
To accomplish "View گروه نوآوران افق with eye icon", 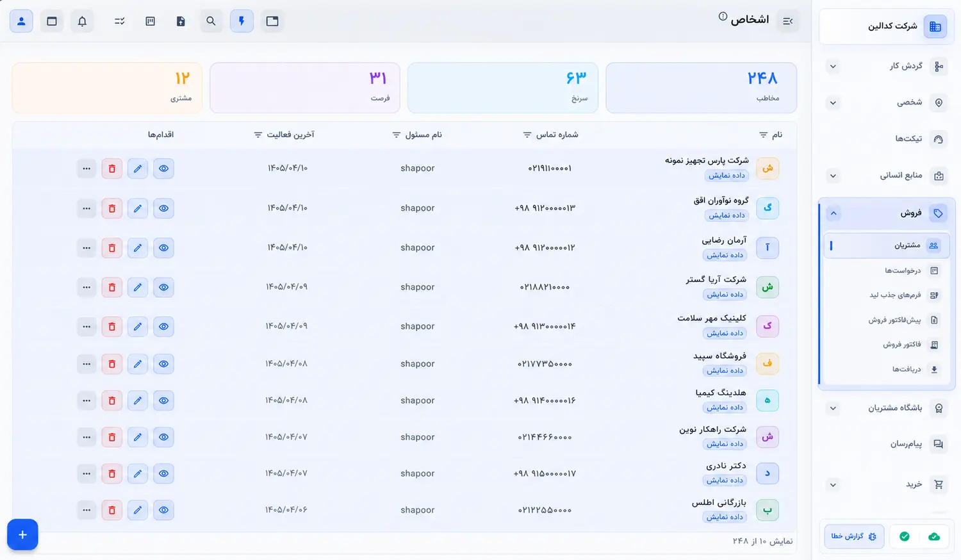I will [x=164, y=208].
